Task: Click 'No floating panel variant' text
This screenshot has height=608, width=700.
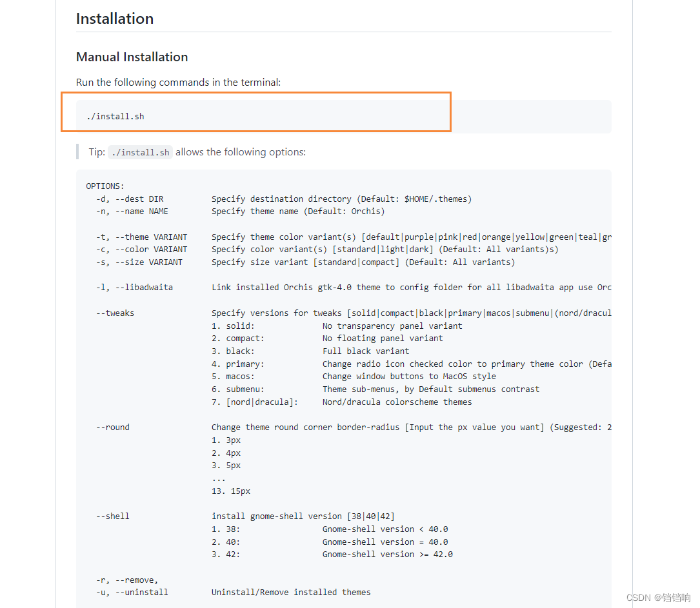Action: coord(383,338)
